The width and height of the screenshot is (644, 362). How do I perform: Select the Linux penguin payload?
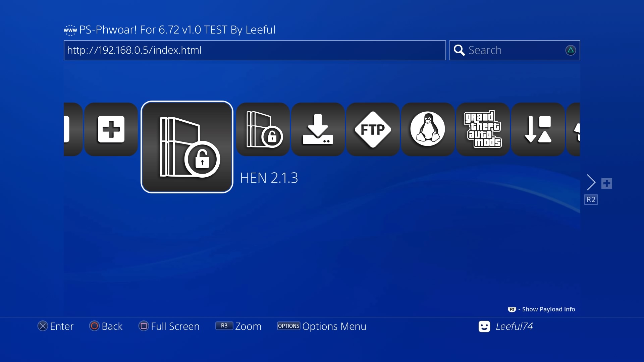click(428, 129)
